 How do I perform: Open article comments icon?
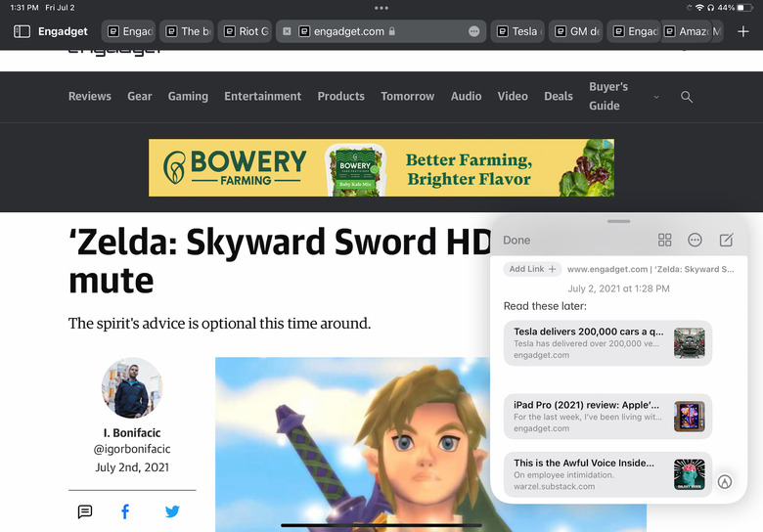coord(85,511)
